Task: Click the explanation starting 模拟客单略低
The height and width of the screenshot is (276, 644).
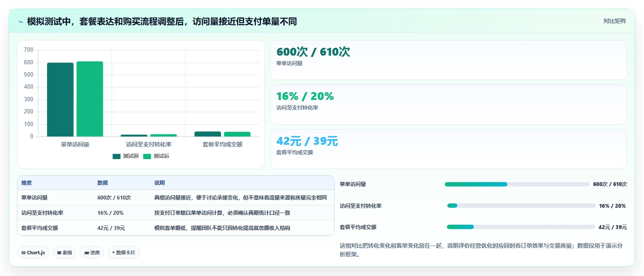Action: coord(222,228)
